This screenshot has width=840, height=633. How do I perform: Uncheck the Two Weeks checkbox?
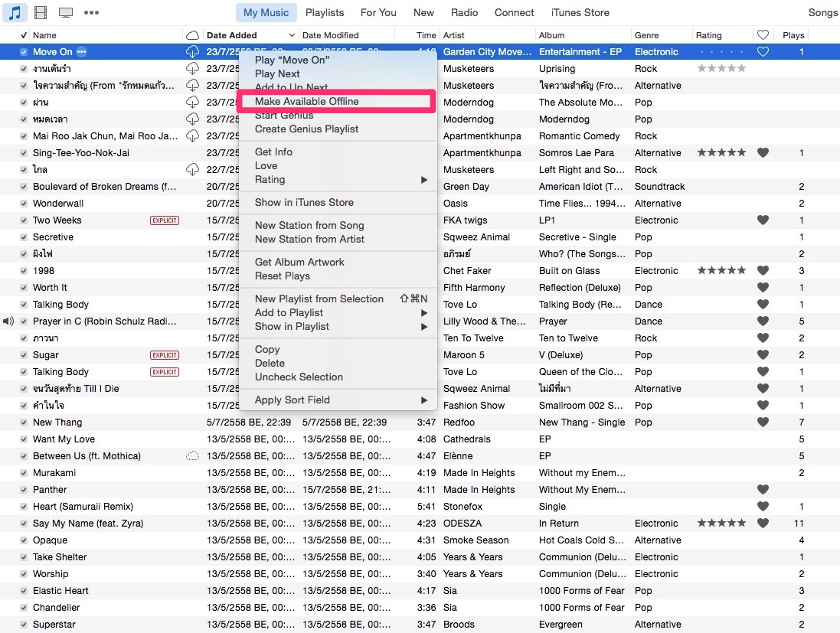point(24,220)
